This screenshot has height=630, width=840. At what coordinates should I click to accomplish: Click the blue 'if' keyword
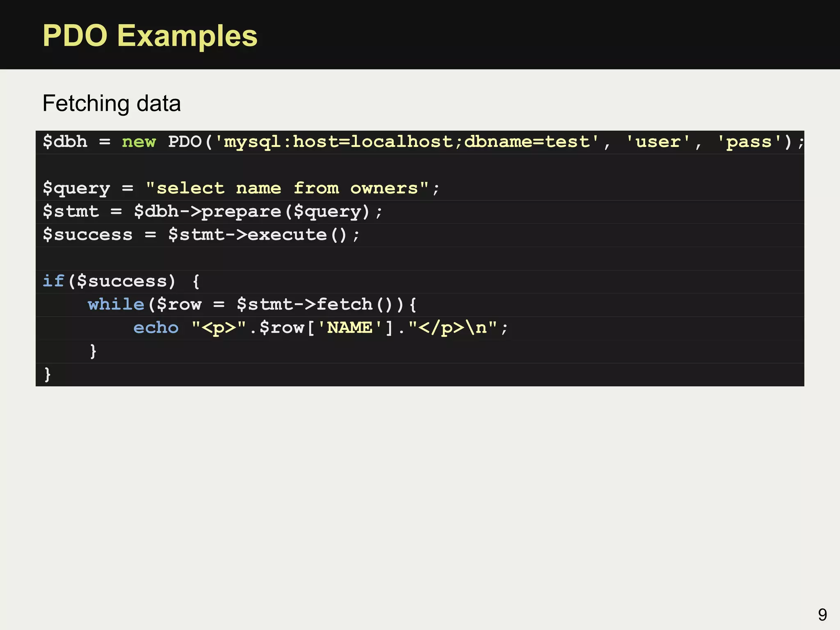pyautogui.click(x=53, y=281)
